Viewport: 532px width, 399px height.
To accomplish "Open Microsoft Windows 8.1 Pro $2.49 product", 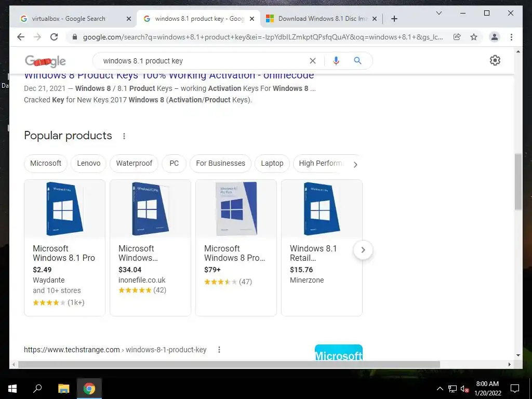I will tap(64, 253).
